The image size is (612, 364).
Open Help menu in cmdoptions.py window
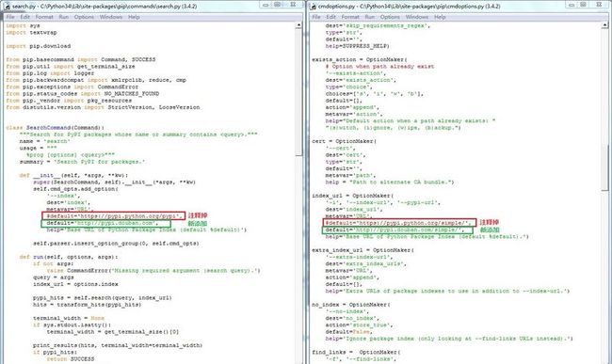440,17
